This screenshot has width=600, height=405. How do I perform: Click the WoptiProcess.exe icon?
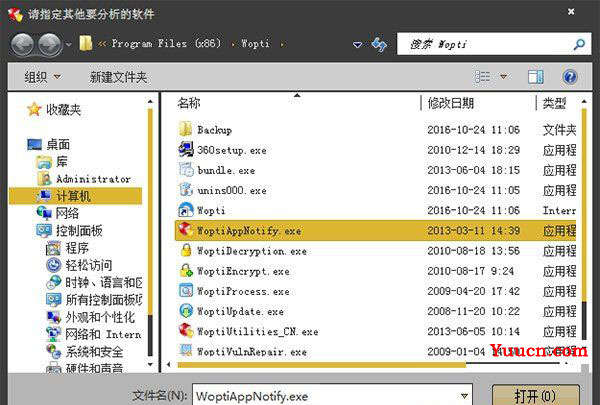point(186,291)
